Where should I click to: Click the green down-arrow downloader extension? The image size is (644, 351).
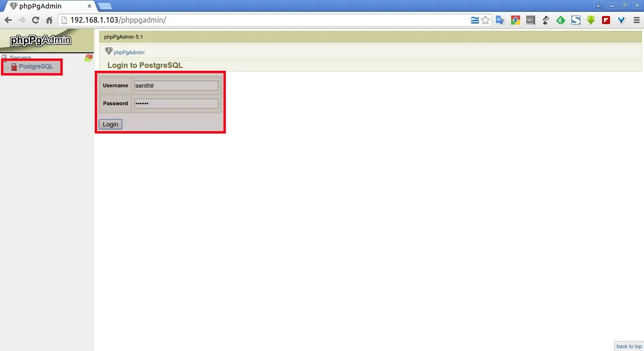point(591,20)
